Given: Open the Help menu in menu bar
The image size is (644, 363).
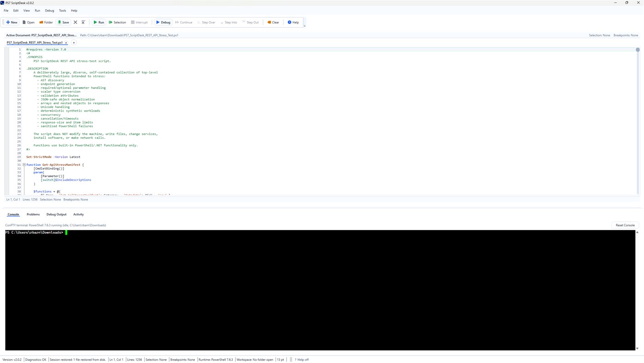Looking at the screenshot, I should (74, 11).
